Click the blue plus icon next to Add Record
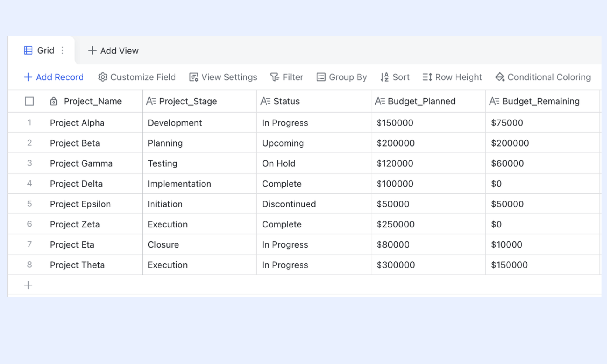The width and height of the screenshot is (607, 364). point(28,77)
